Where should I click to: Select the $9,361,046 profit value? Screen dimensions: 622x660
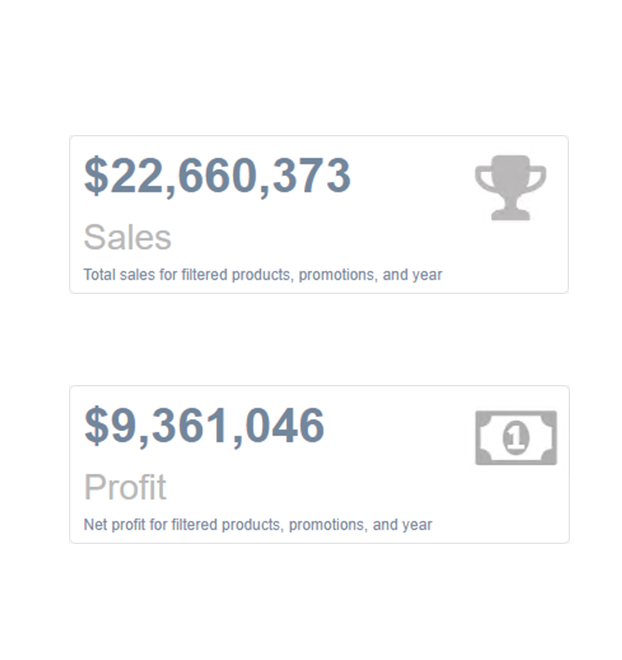pos(204,426)
